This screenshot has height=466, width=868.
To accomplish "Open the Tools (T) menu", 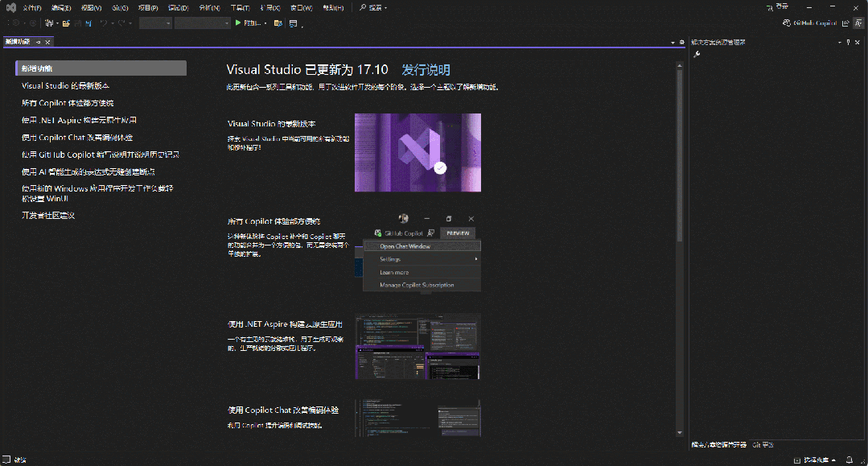I will tap(241, 8).
